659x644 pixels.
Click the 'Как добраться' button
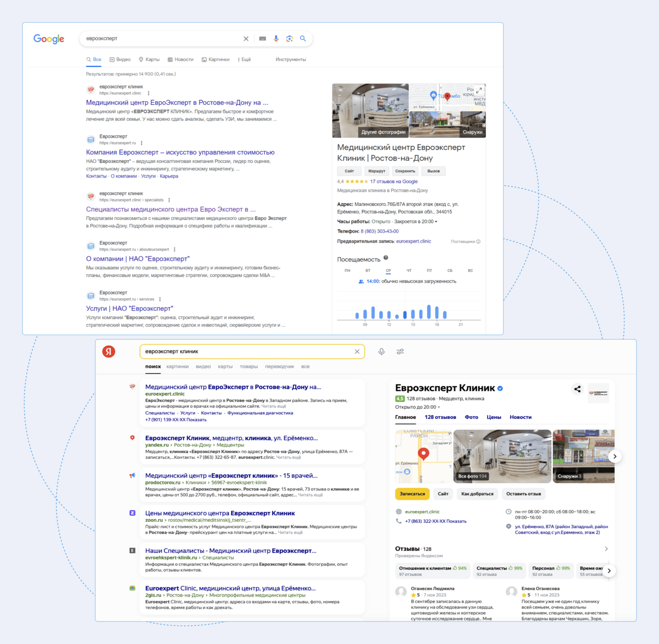[x=477, y=494]
